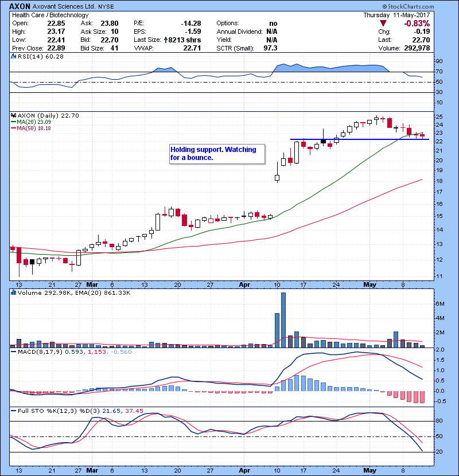Select the AXON ticker symbol in header

pos(20,6)
